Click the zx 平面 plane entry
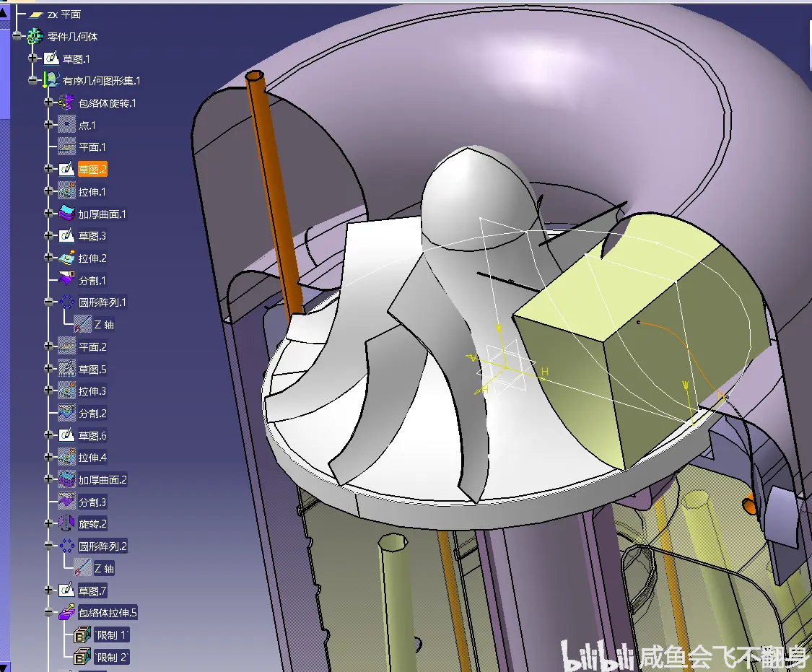The width and height of the screenshot is (812, 672). pyautogui.click(x=64, y=14)
